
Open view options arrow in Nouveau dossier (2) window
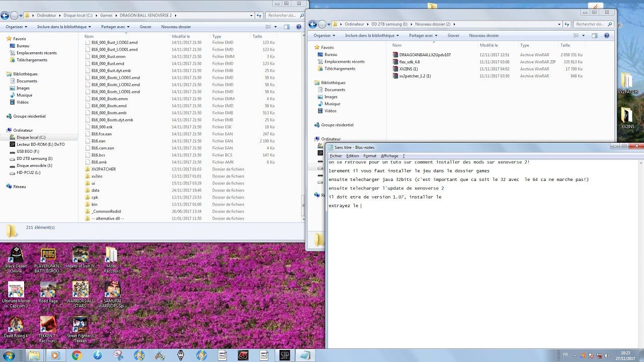pos(583,36)
